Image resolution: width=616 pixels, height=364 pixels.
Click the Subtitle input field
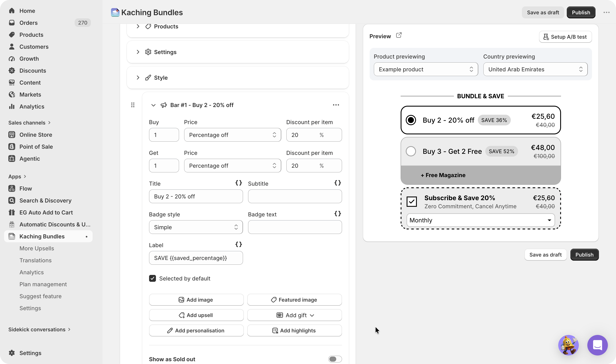pos(295,197)
